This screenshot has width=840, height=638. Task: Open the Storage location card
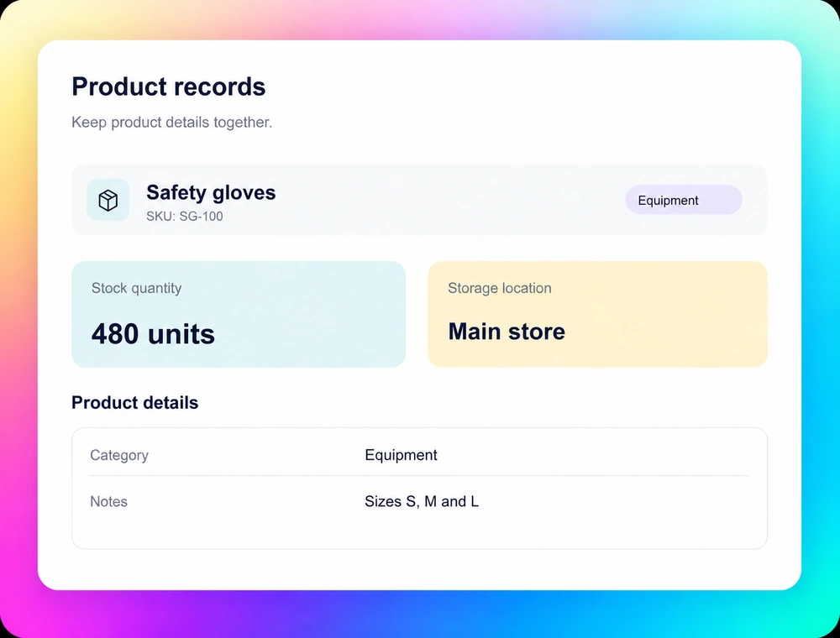tap(597, 314)
